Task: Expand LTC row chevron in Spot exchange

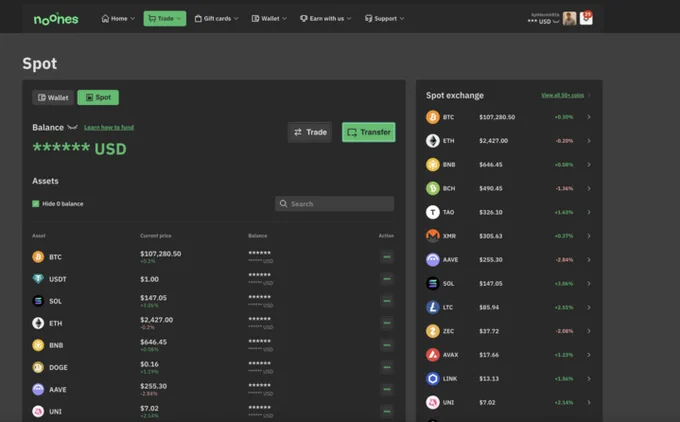Action: [589, 308]
